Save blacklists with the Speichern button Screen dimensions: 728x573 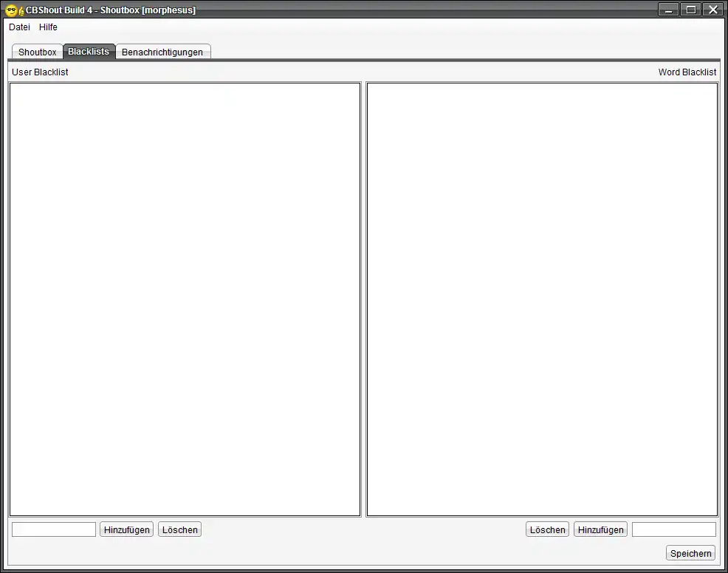click(690, 553)
